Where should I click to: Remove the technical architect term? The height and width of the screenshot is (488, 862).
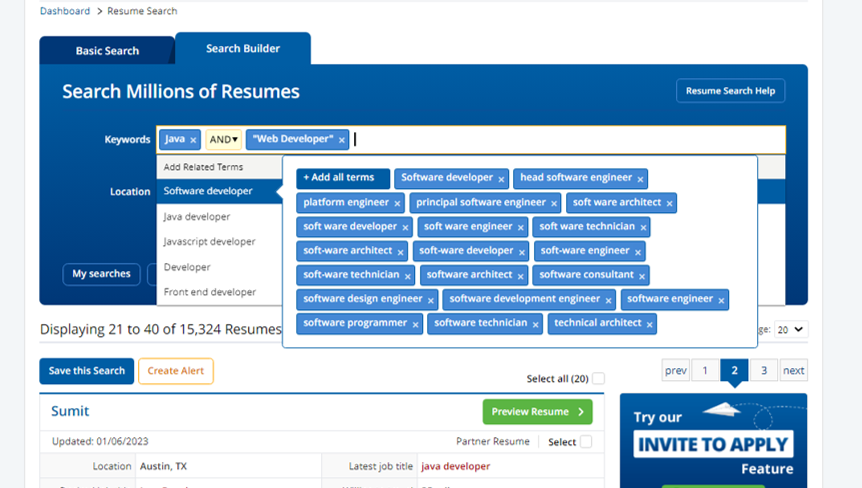coord(649,325)
